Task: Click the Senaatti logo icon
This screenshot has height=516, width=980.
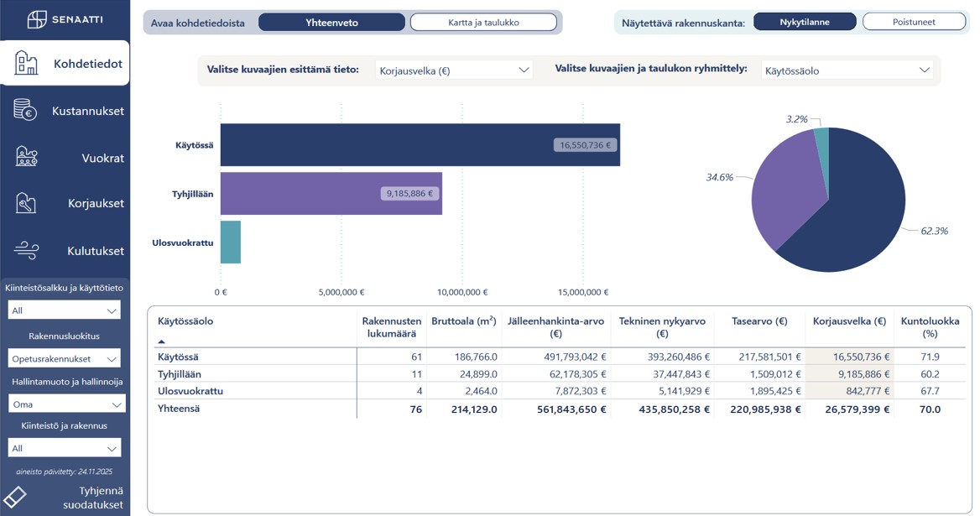Action: point(37,19)
